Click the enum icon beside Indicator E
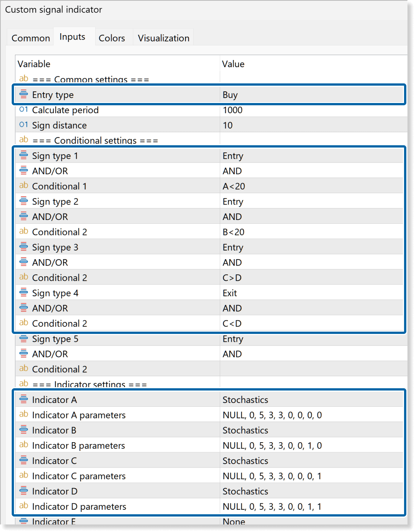415x532 pixels. [x=23, y=521]
